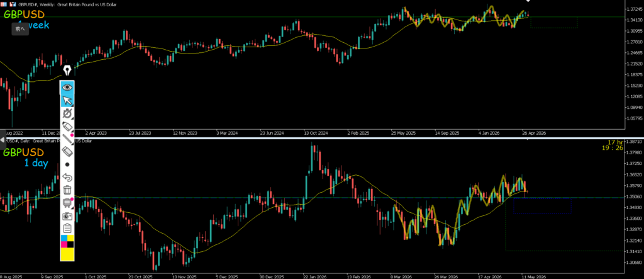Click the monitor icon with pink dot

(67, 202)
